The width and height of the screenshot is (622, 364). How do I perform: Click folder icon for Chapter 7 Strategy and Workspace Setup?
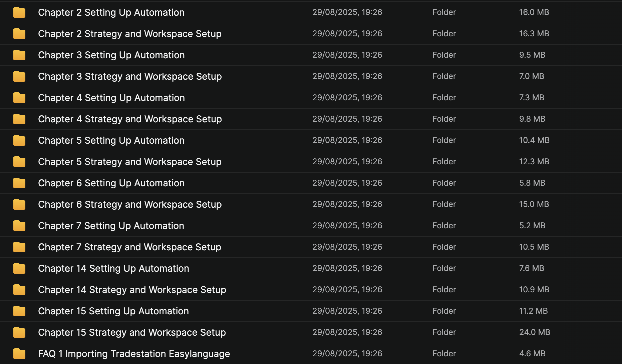[19, 247]
